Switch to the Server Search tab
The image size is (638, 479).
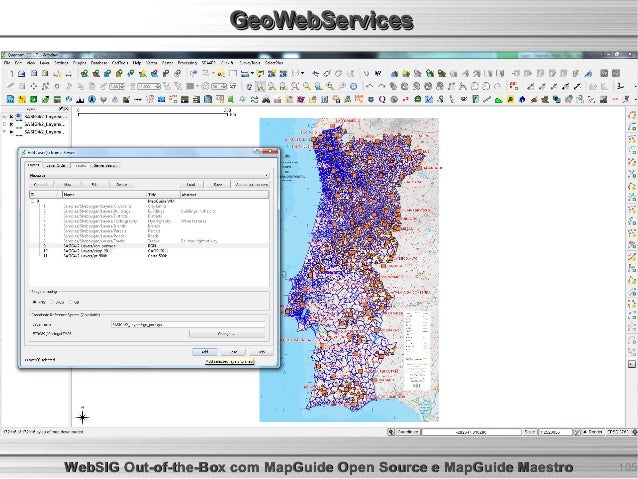point(105,166)
